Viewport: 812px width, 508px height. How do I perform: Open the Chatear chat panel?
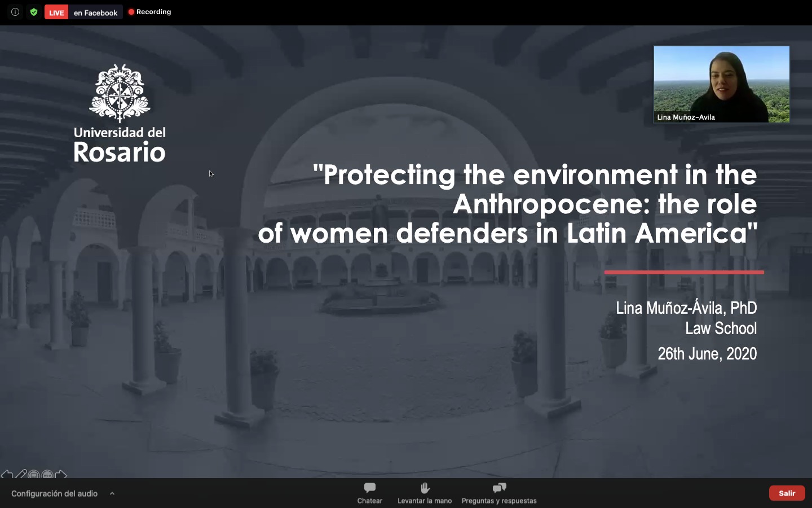(x=369, y=493)
